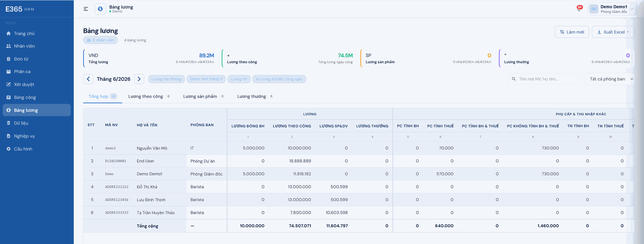Open the Xuất Excel export dropdown
The width and height of the screenshot is (644, 244).
click(x=613, y=32)
